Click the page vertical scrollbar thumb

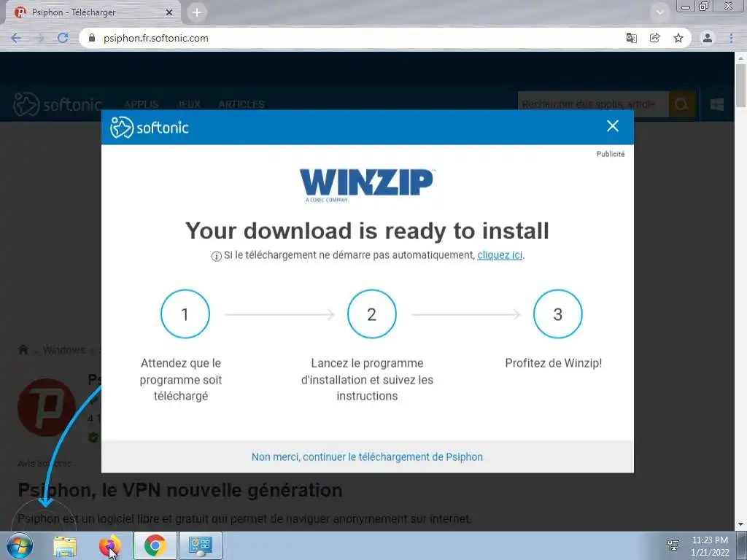click(x=741, y=86)
